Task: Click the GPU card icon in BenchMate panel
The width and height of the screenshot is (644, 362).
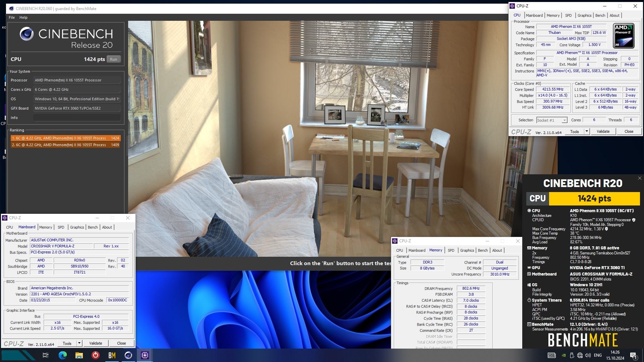Action: click(529, 268)
